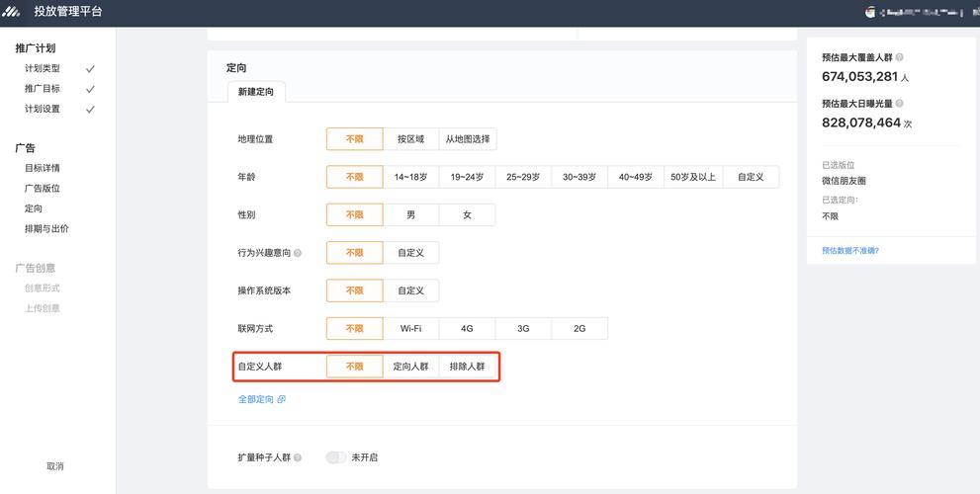Image resolution: width=980 pixels, height=494 pixels.
Task: Choose 自定义 for 行为兴趣意向
Action: (410, 253)
